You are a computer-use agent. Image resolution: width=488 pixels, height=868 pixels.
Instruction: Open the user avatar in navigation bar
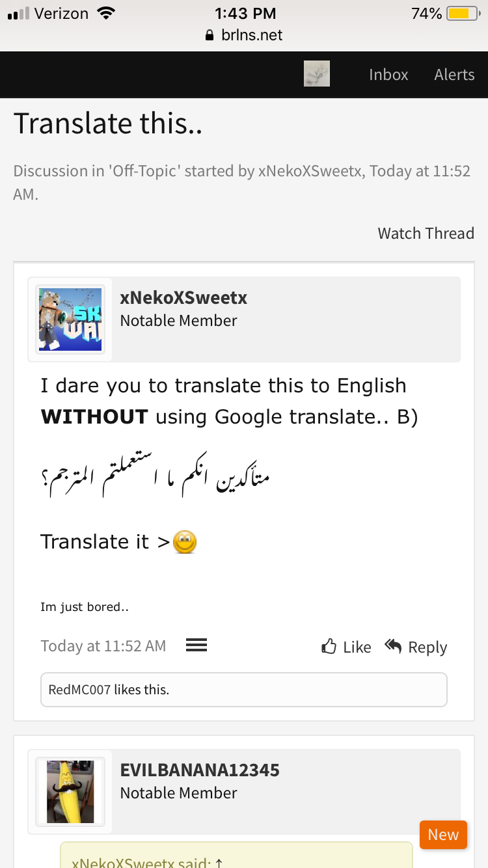pyautogui.click(x=317, y=74)
